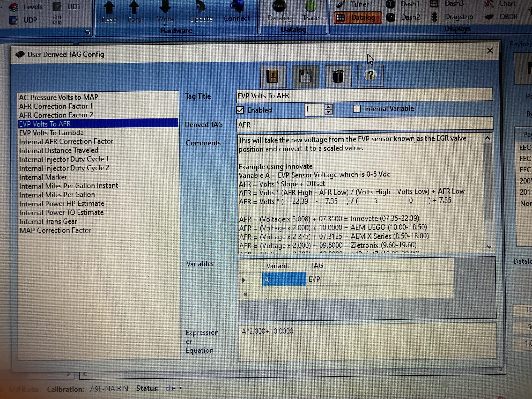Click the Levels toolbar item
This screenshot has width=532, height=399.
click(26, 7)
